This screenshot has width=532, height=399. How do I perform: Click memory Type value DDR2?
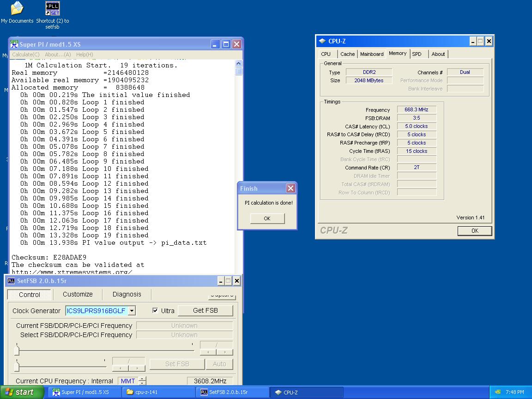pos(369,72)
